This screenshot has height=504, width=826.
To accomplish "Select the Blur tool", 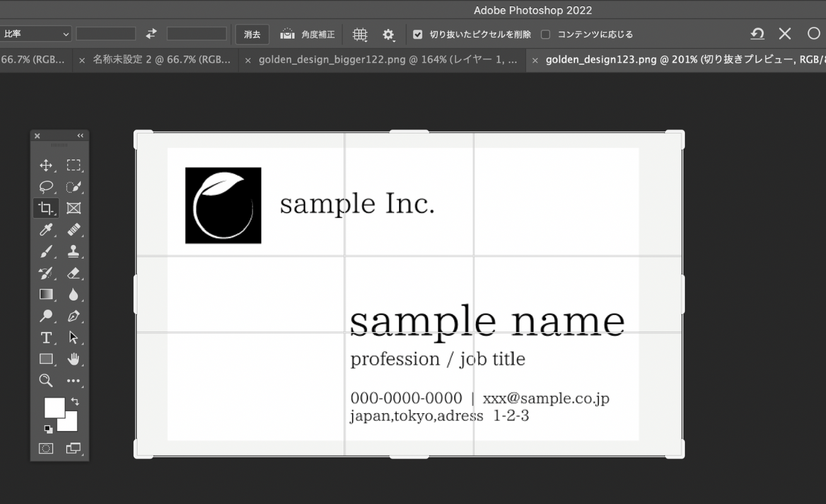I will click(x=74, y=294).
